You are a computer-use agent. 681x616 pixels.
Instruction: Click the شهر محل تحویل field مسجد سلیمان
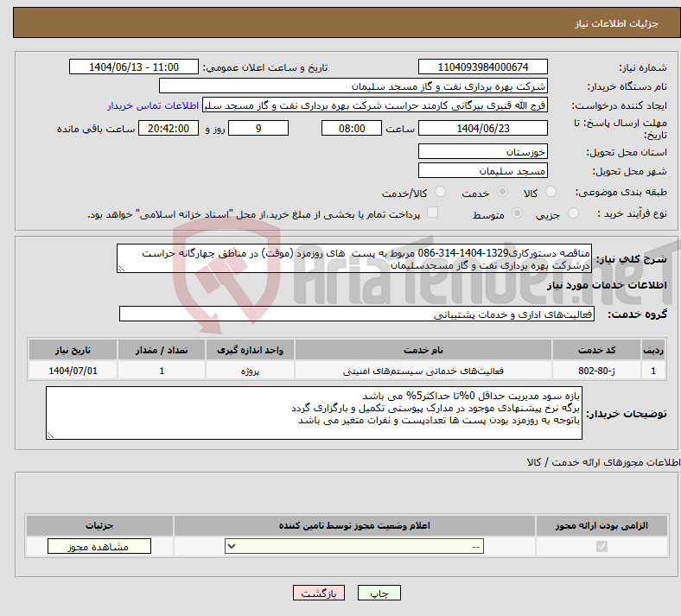click(482, 170)
